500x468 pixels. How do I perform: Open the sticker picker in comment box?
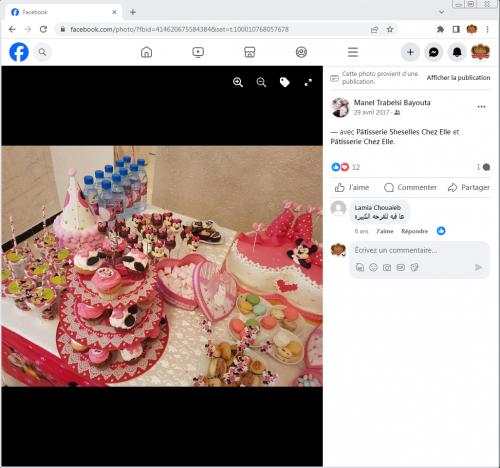pyautogui.click(x=414, y=267)
